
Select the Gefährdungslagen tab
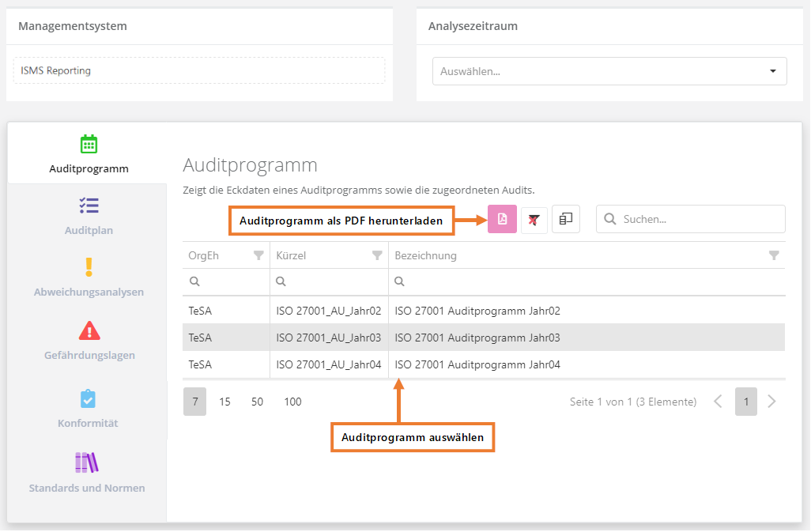[x=89, y=341]
